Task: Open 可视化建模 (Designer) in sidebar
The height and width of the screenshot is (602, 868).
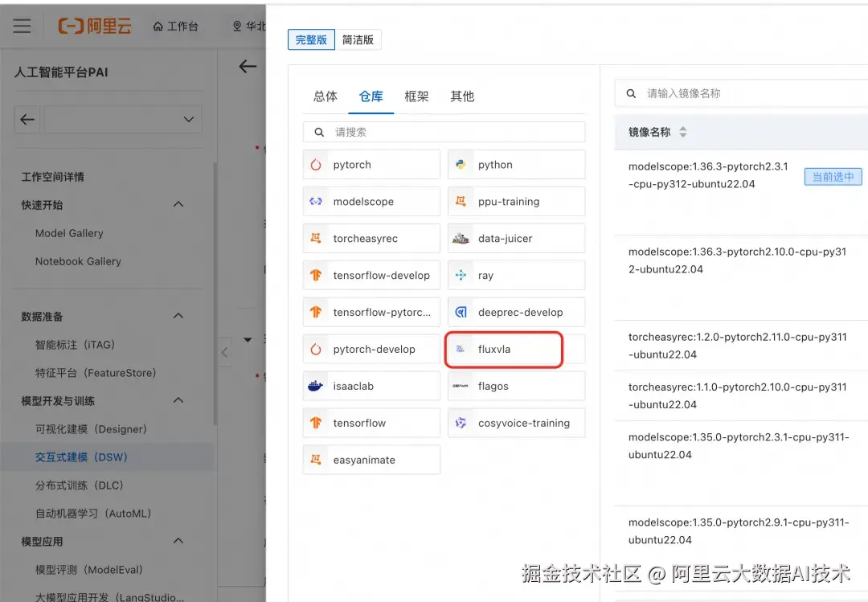Action: tap(91, 429)
